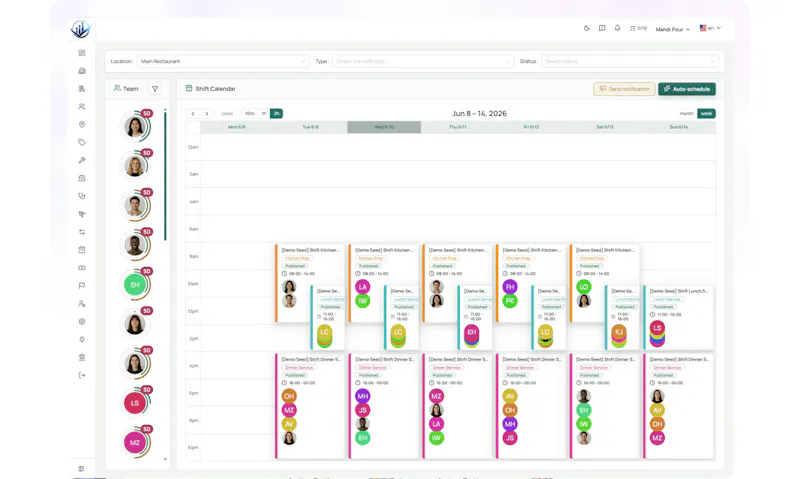Click the Jun 8 - 14, 2026 date title
Screen dimensions: 800x479
point(479,114)
